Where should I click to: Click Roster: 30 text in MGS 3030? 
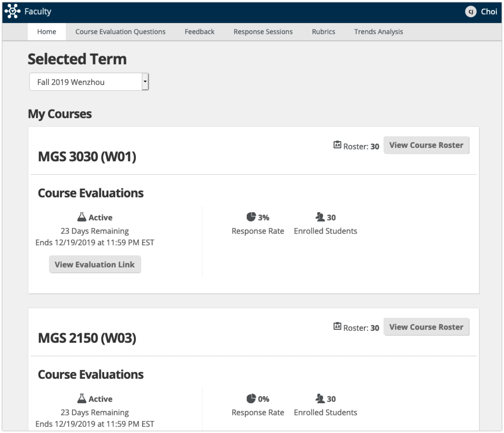[361, 146]
